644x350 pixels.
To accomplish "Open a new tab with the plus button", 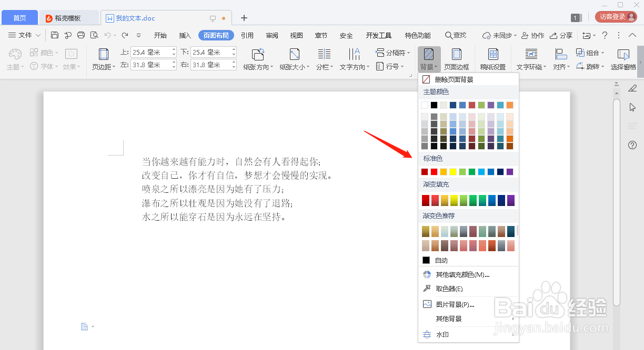I will tap(244, 18).
